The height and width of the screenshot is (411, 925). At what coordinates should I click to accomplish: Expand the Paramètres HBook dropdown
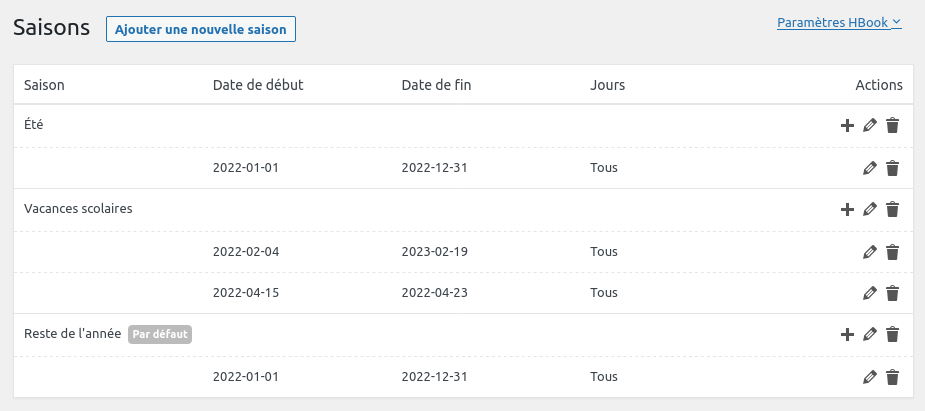[839, 22]
